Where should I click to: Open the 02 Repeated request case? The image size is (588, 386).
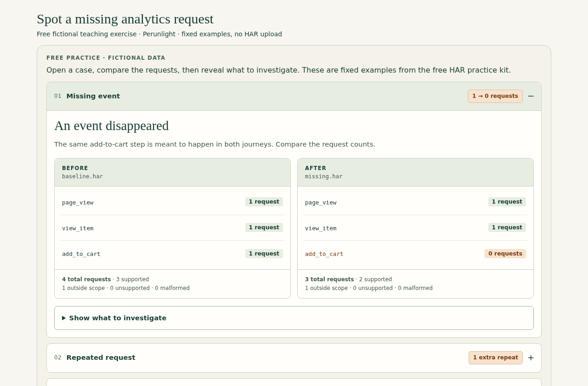click(x=294, y=358)
